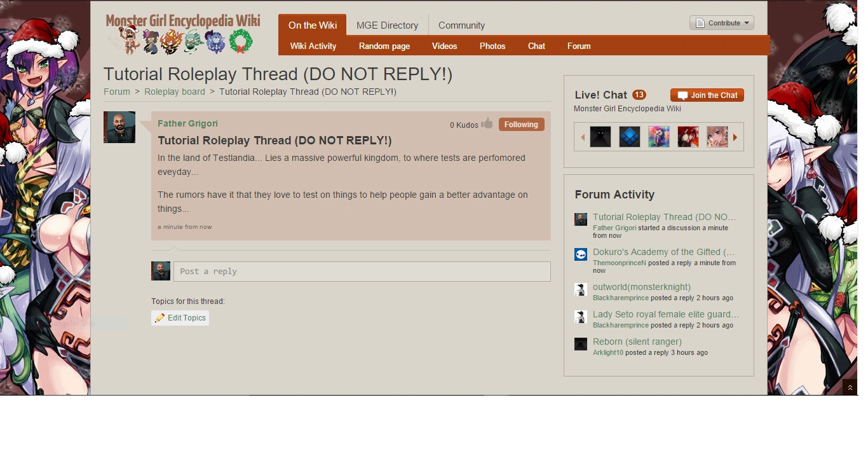Open Chat from the navigation bar

(537, 46)
